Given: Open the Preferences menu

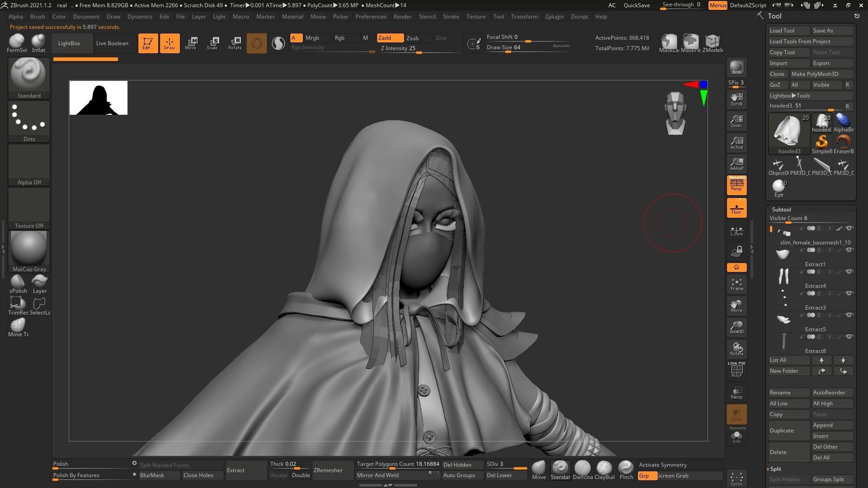Looking at the screenshot, I should (371, 17).
